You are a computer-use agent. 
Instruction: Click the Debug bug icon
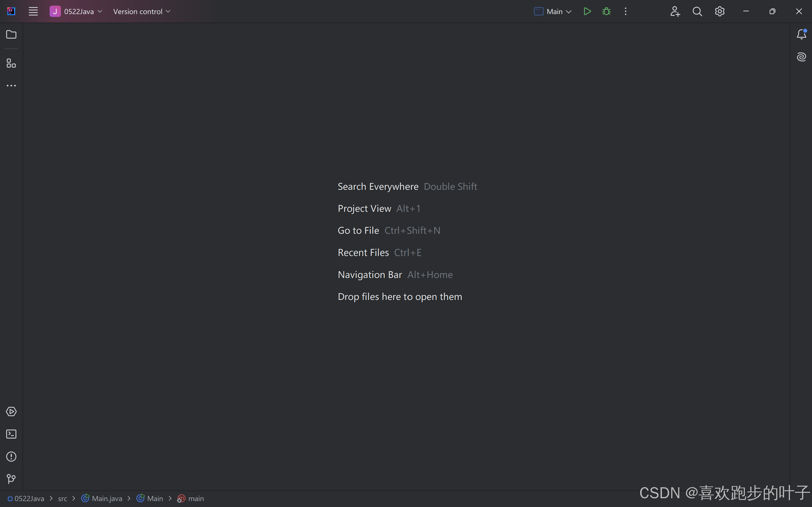[x=606, y=11]
